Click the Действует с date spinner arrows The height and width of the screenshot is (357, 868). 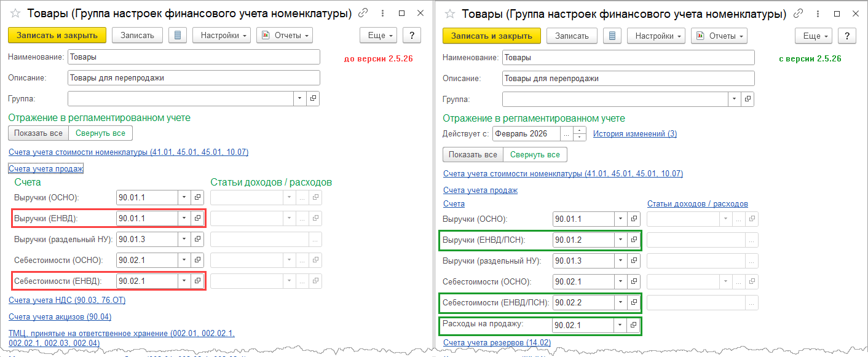click(580, 133)
